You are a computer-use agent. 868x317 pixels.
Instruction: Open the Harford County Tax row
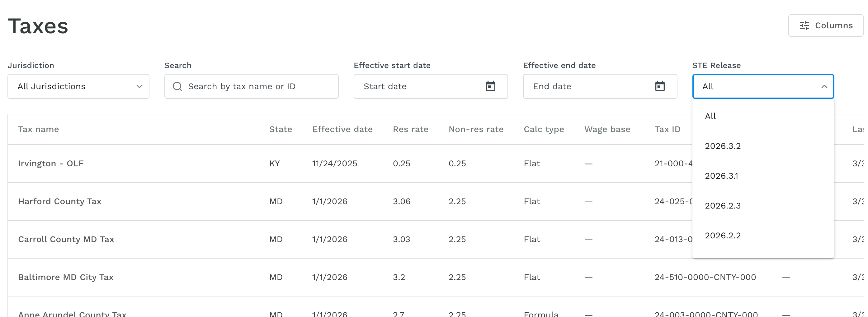[x=435, y=201]
